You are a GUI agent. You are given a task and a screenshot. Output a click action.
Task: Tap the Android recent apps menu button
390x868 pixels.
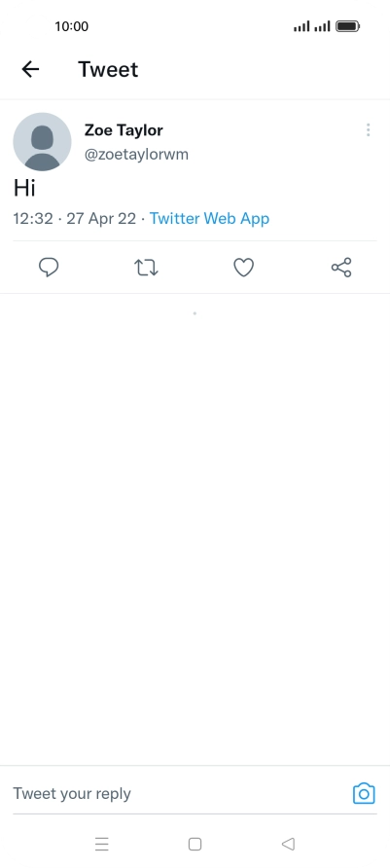102,844
